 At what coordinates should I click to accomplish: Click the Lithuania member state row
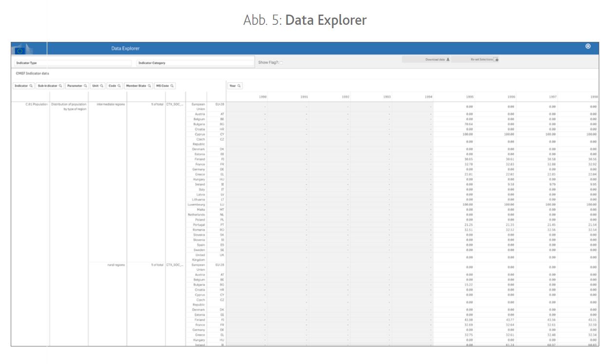198,200
